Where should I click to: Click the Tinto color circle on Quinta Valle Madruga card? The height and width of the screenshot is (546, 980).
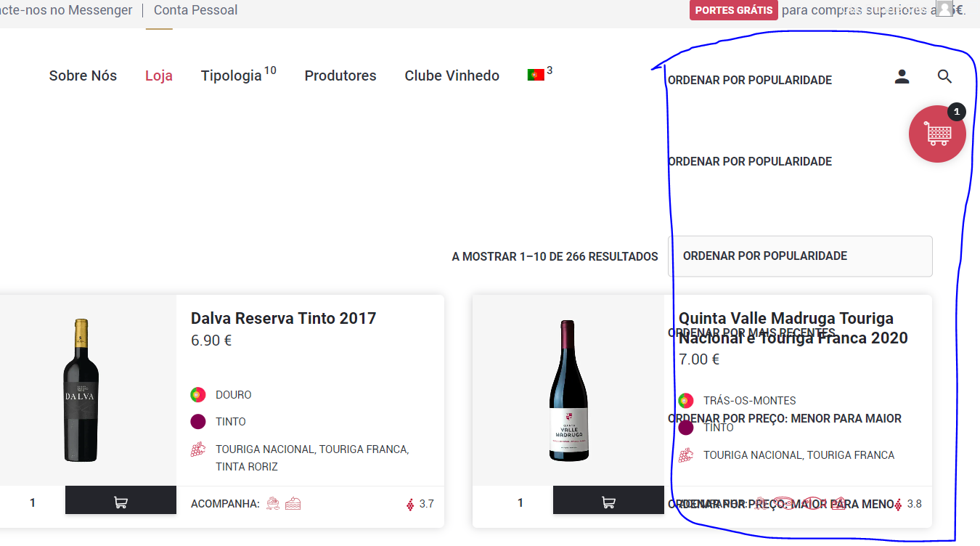point(686,428)
